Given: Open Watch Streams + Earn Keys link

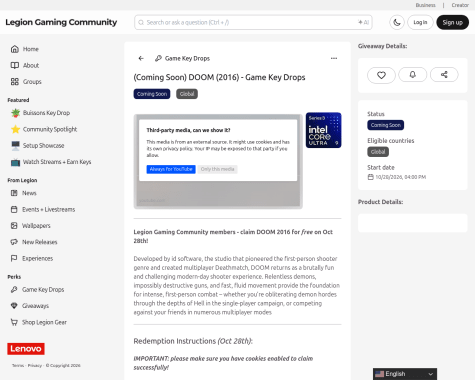Looking at the screenshot, I should click(57, 162).
